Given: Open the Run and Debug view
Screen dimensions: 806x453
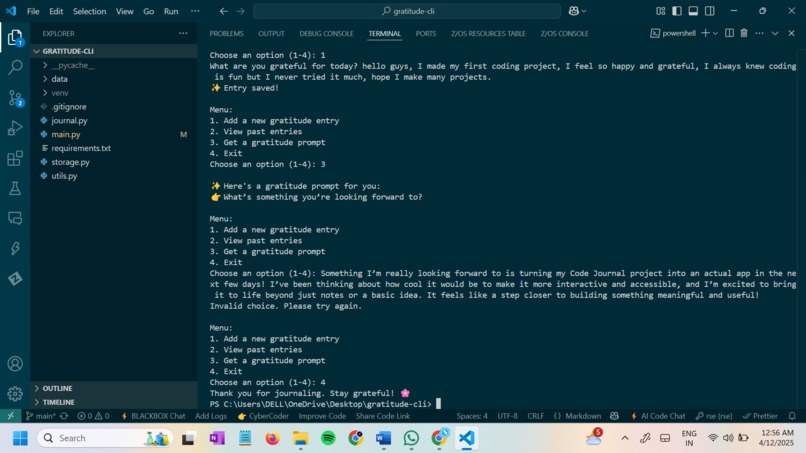Looking at the screenshot, I should (x=15, y=128).
